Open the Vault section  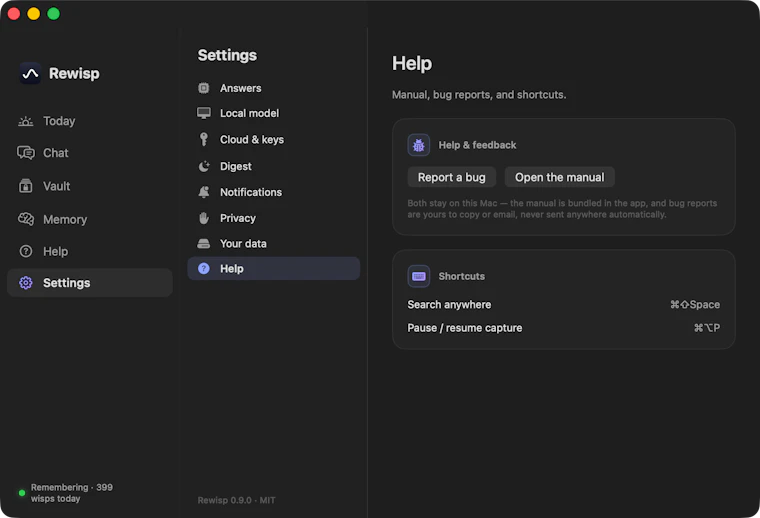[x=90, y=186]
